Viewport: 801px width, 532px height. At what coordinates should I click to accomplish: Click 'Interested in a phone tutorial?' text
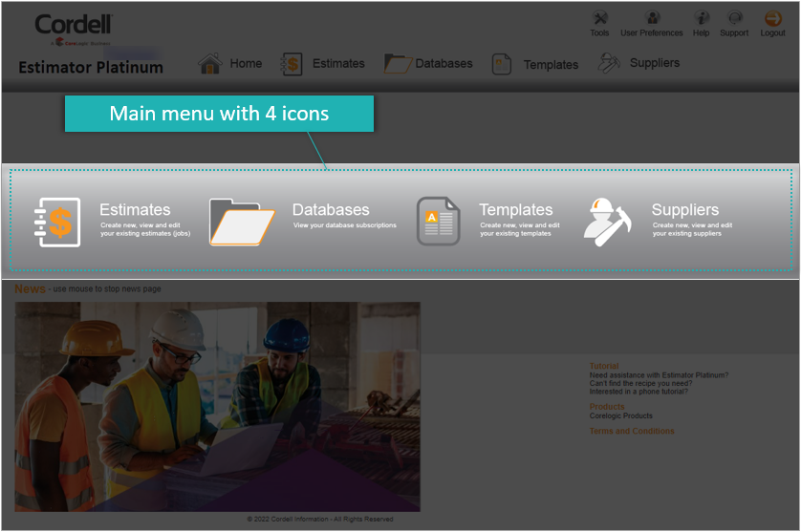(x=639, y=392)
